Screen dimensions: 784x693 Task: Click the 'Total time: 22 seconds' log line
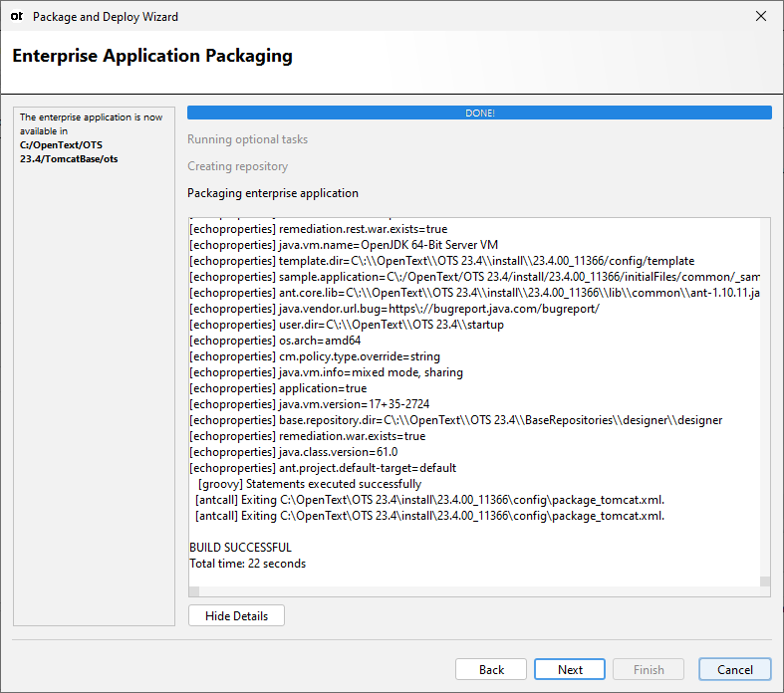click(247, 564)
